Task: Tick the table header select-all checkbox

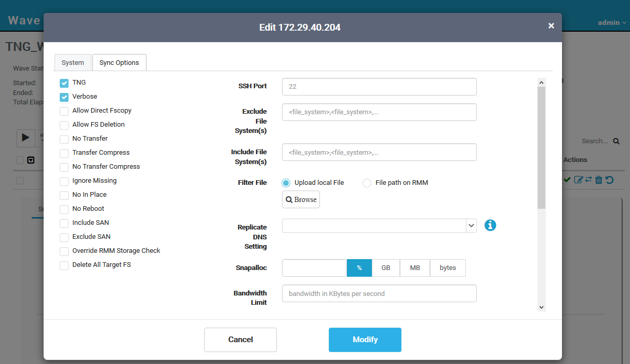Action: click(x=20, y=160)
